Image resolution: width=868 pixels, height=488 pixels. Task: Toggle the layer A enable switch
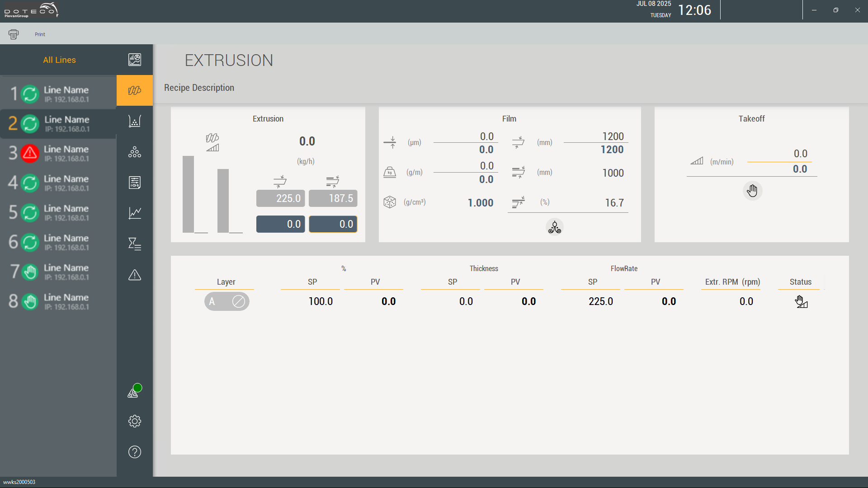227,301
